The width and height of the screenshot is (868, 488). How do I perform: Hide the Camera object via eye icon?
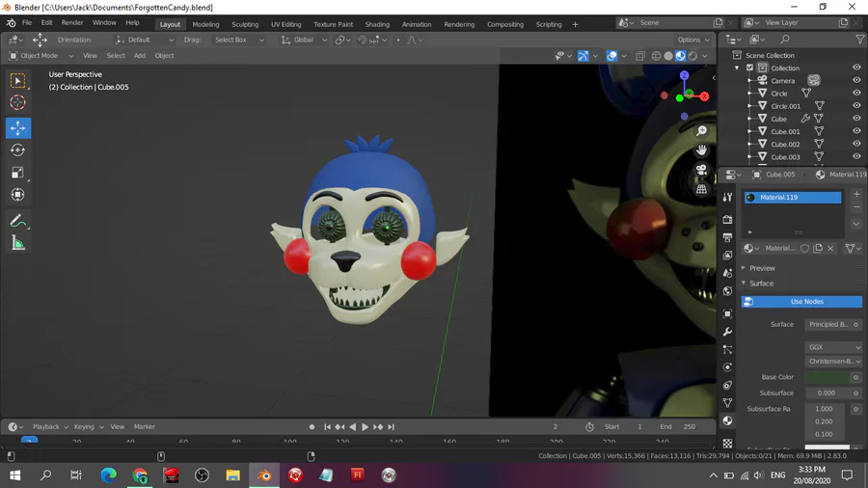(x=856, y=81)
